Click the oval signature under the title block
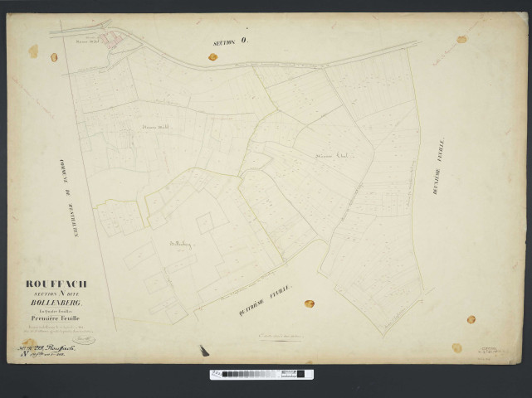The width and height of the screenshot is (532, 398). 83,339
